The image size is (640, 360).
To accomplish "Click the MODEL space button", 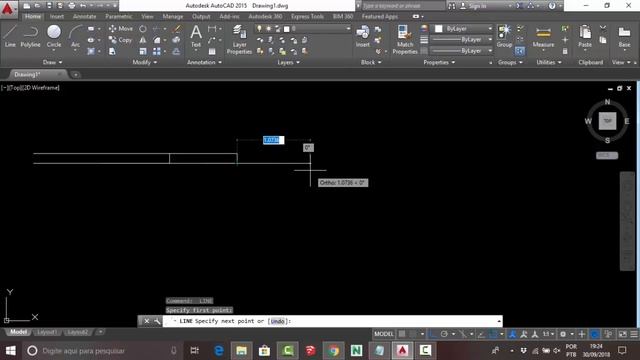I will [384, 334].
